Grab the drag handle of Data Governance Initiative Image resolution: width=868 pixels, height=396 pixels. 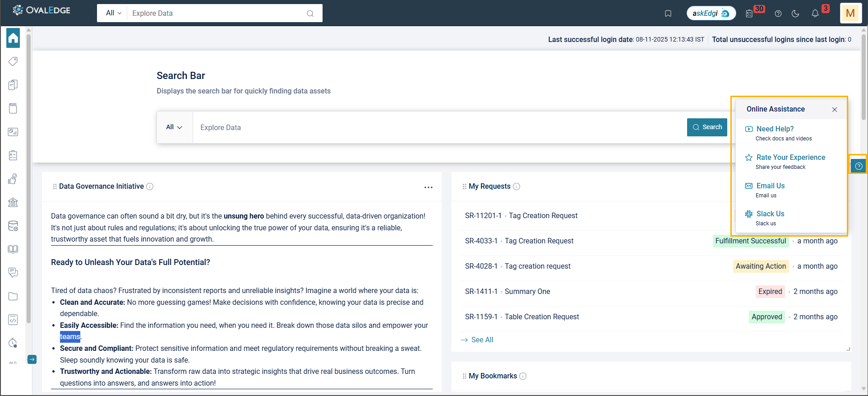(x=55, y=186)
